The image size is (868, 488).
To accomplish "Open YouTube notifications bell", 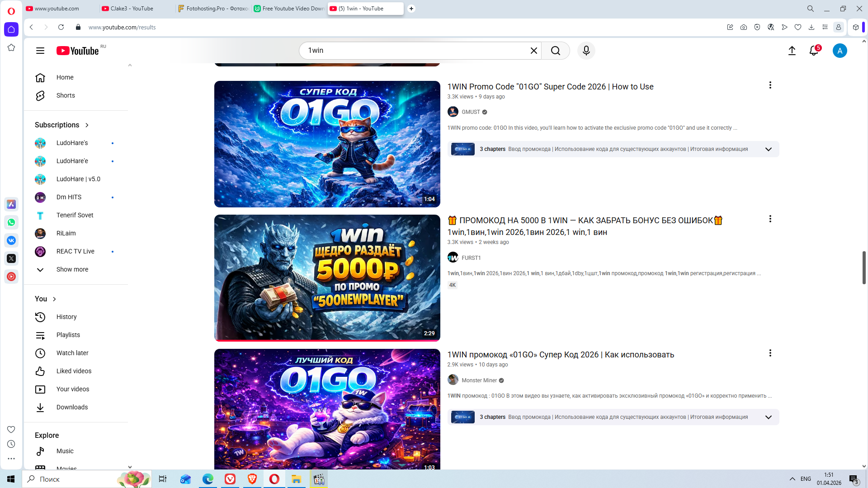I will coord(814,51).
